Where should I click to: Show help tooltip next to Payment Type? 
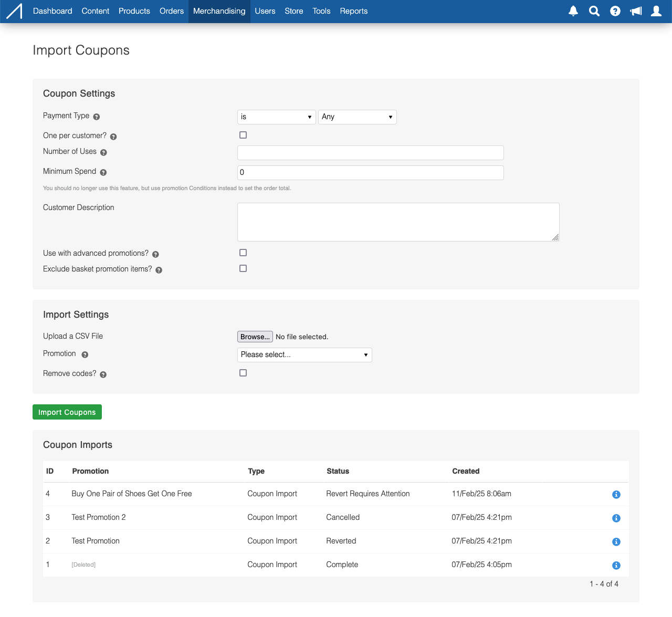[97, 117]
